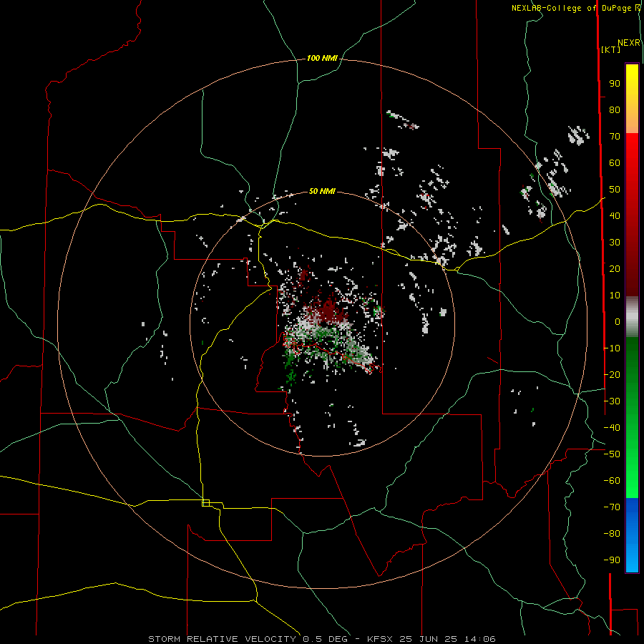Click the maroon outbound velocity patch near radar center
Image resolution: width=644 pixels, height=644 pixels.
coord(331,311)
